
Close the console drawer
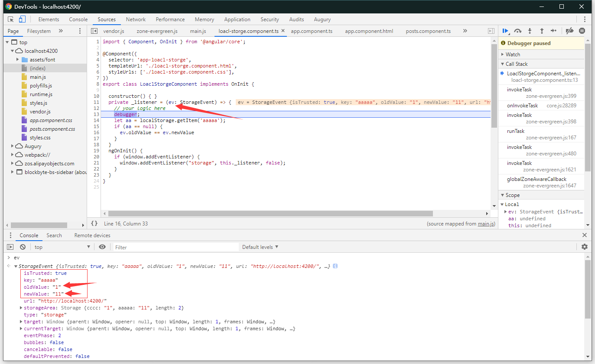585,235
